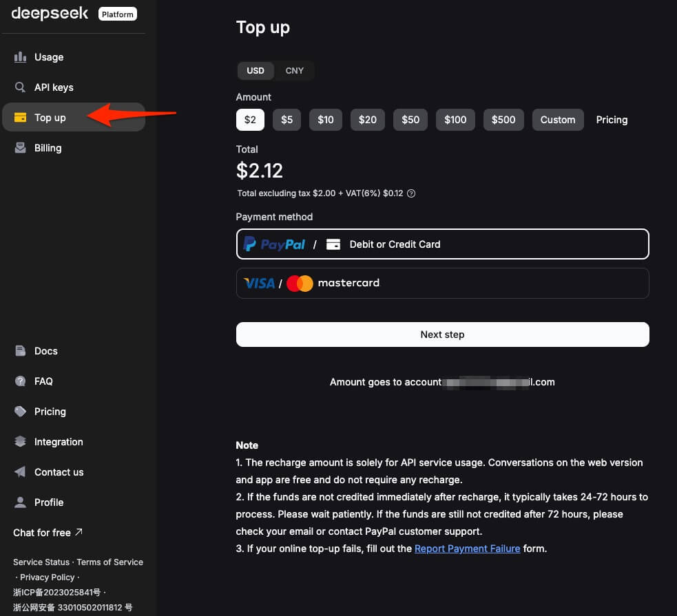Click the VAT help question icon
The height and width of the screenshot is (616, 677).
pyautogui.click(x=411, y=193)
